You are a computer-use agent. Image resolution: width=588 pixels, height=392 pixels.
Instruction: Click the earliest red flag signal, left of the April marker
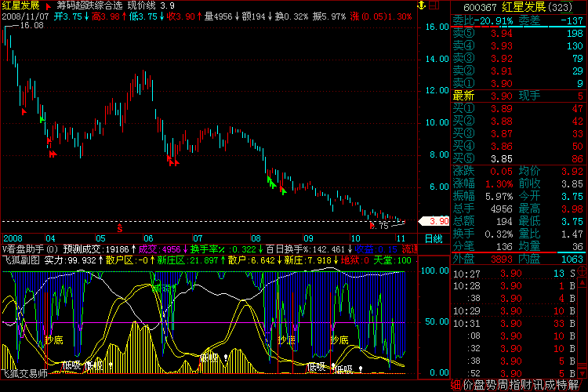tap(24, 112)
